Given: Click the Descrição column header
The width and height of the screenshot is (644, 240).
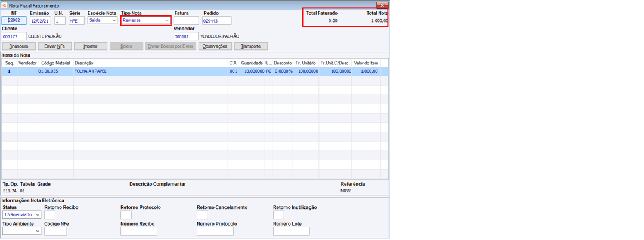Looking at the screenshot, I should [x=151, y=63].
